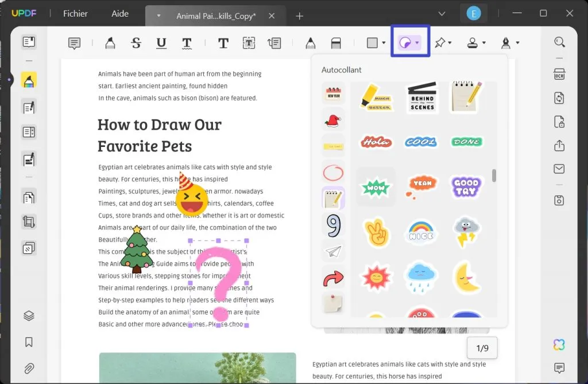Expand the Stamp tool dropdown
588x384 pixels.
click(x=483, y=42)
